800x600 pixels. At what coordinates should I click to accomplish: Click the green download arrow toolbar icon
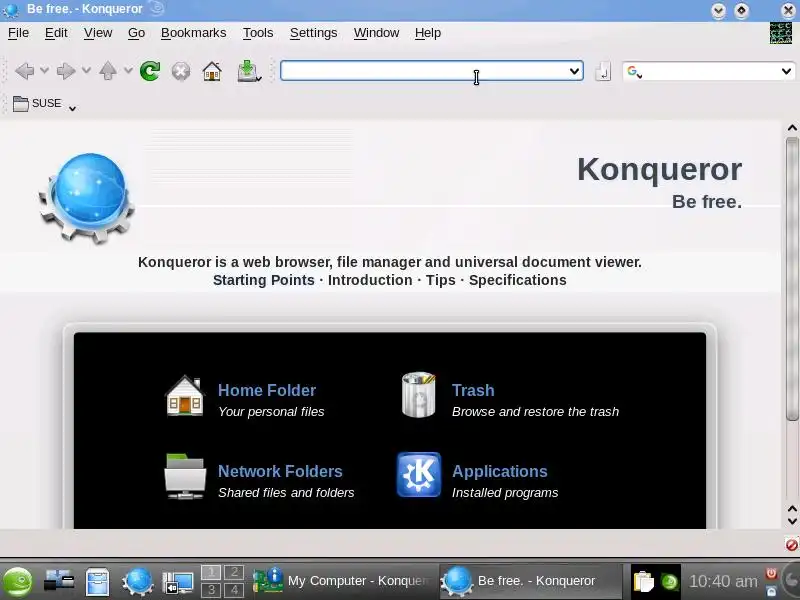click(248, 71)
